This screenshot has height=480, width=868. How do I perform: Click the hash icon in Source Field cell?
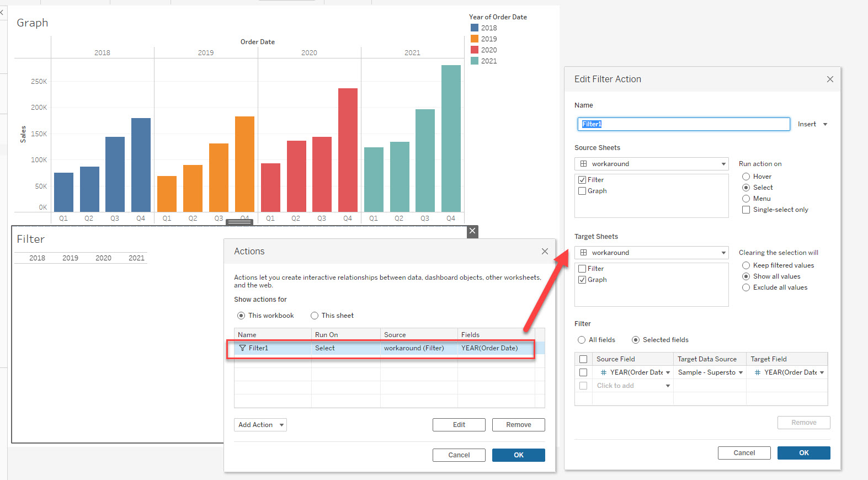[x=603, y=372]
